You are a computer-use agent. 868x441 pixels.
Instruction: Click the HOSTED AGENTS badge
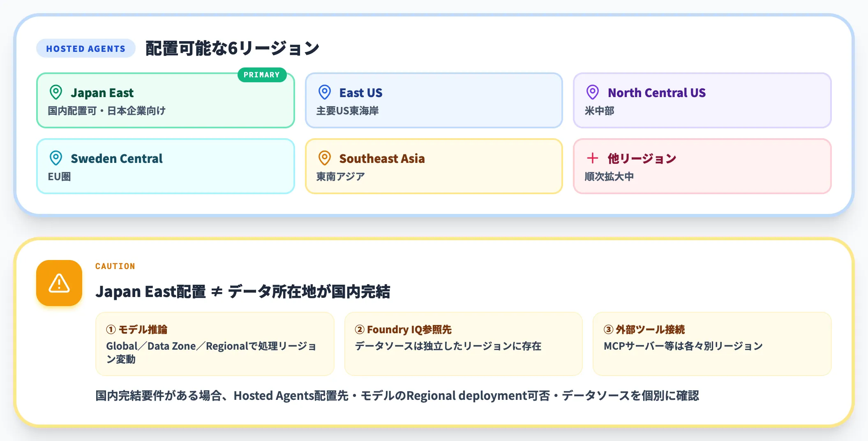[86, 49]
